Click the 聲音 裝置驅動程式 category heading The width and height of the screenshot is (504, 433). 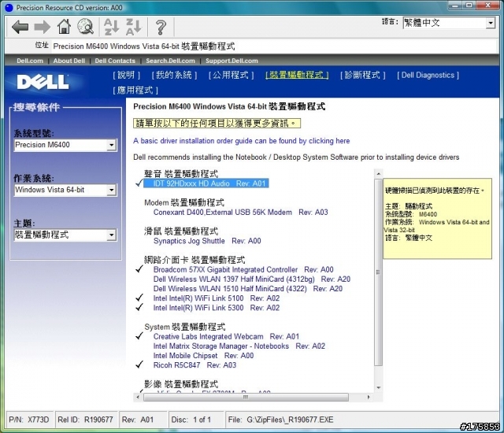coord(181,174)
